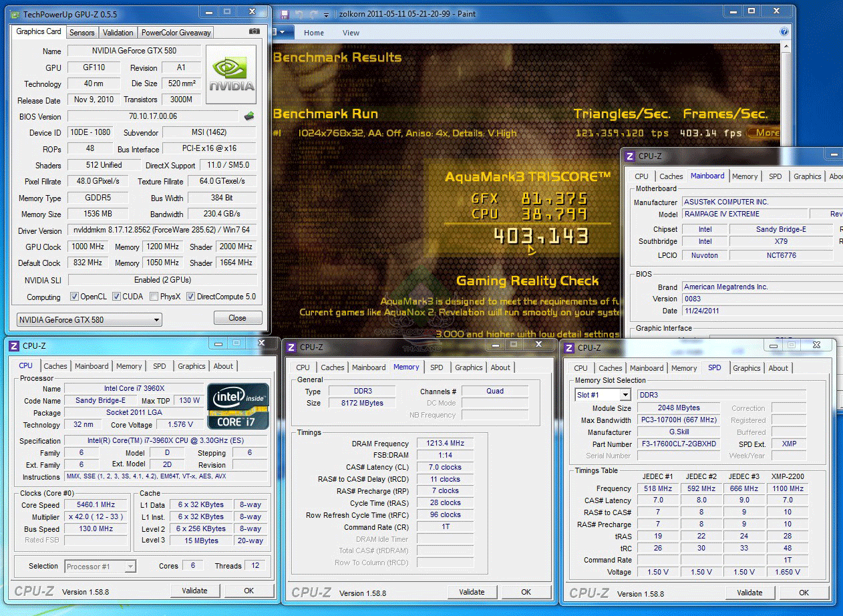The width and height of the screenshot is (843, 616).
Task: Click the GPU-Z camera screenshot icon
Action: [x=254, y=31]
